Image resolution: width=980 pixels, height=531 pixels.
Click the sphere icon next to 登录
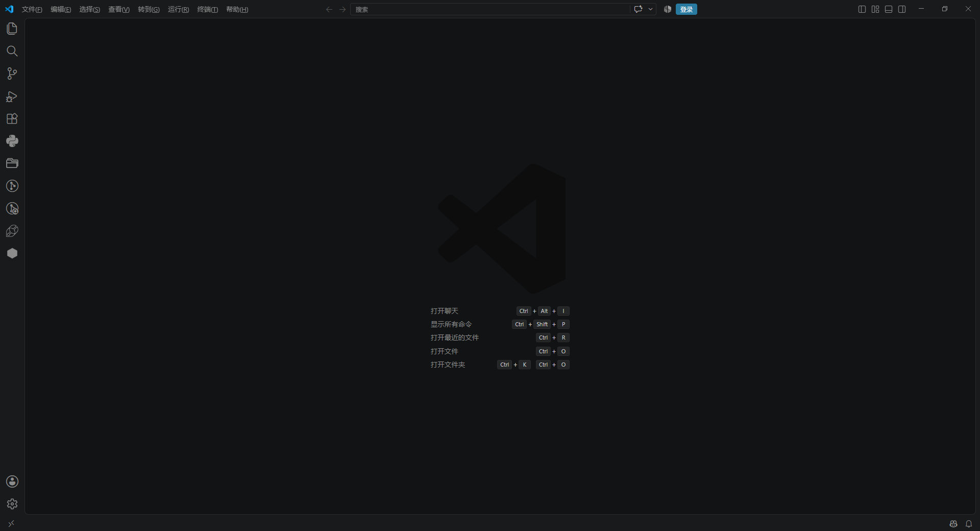(x=668, y=9)
